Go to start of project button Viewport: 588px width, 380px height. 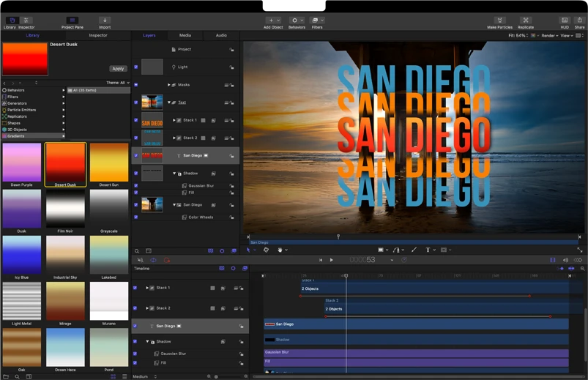[x=321, y=260]
